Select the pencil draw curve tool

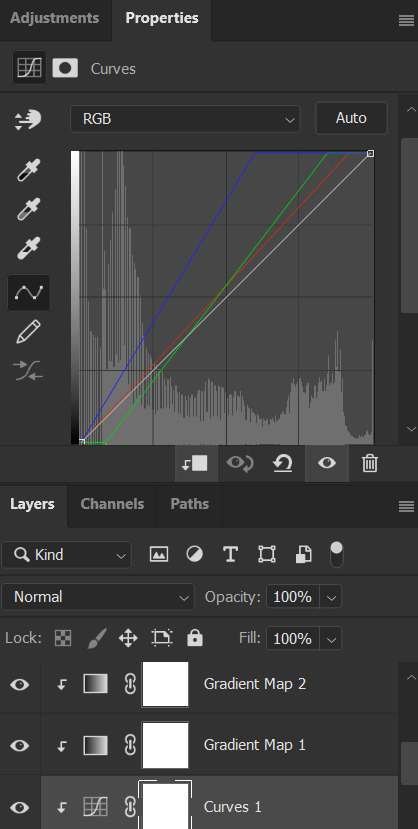(29, 331)
